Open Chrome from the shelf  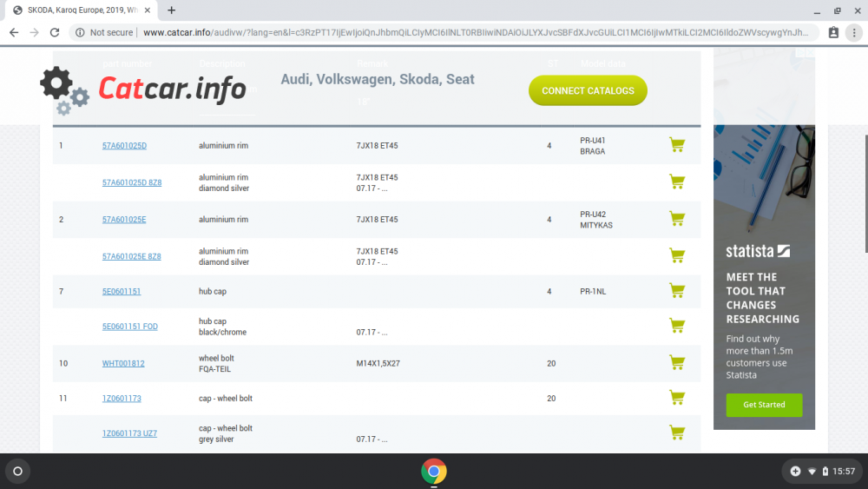point(433,472)
